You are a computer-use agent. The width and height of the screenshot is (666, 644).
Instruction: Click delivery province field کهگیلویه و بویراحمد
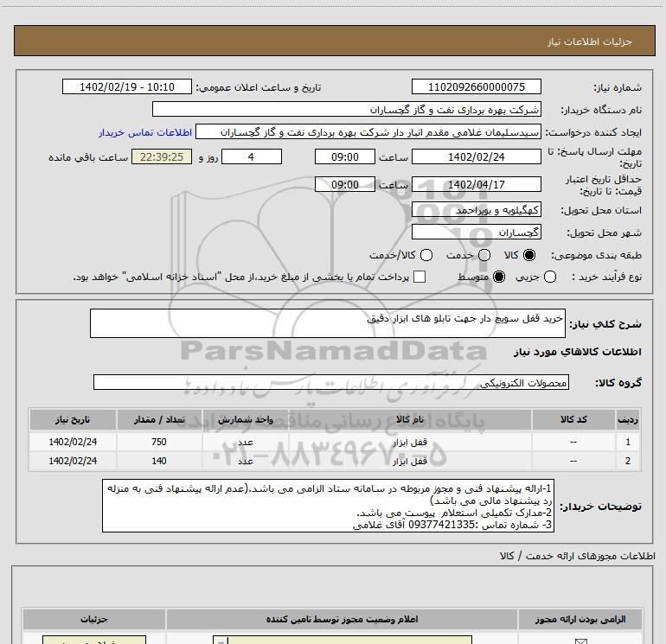coord(476,210)
